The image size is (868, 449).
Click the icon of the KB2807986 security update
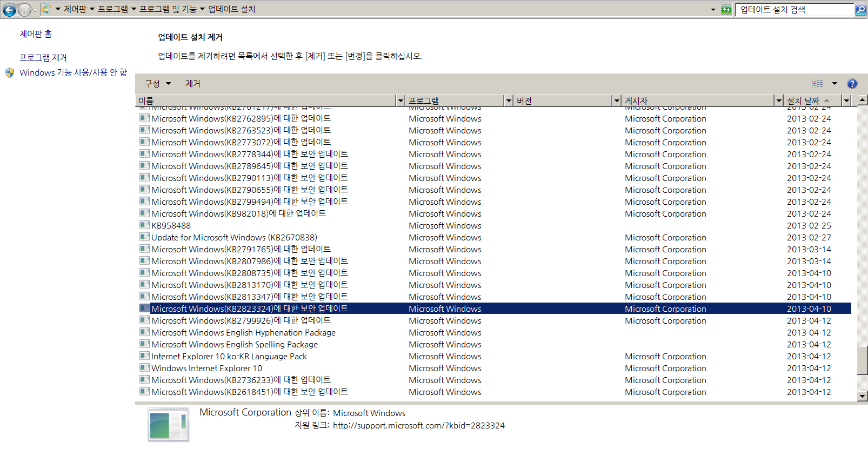pyautogui.click(x=144, y=261)
